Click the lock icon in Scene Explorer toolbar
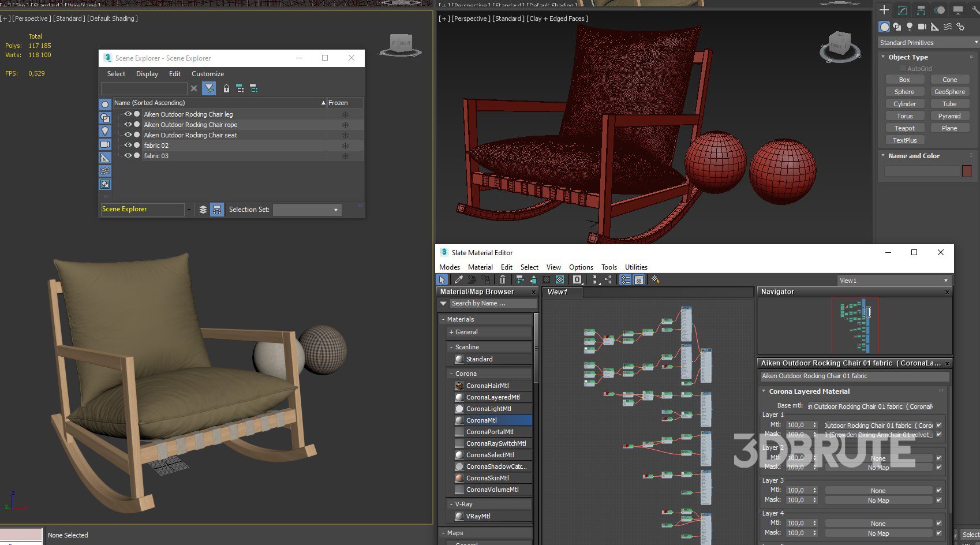Viewport: 980px width, 545px height. coord(226,88)
